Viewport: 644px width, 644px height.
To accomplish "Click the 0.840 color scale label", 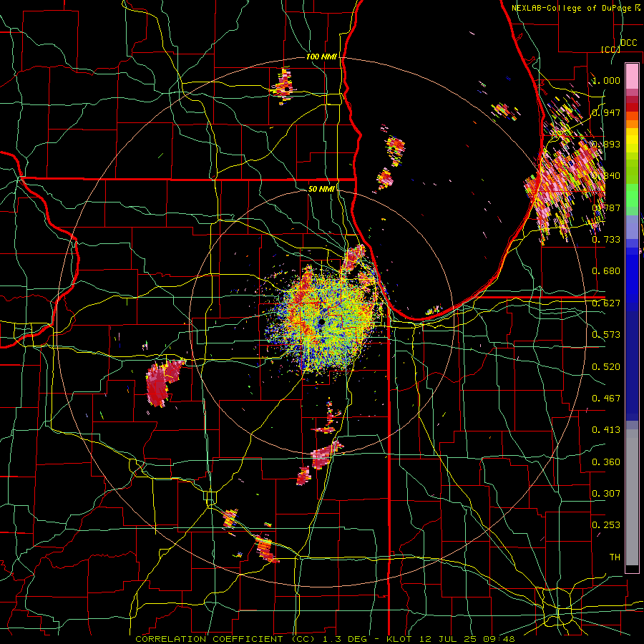I will 606,176.
